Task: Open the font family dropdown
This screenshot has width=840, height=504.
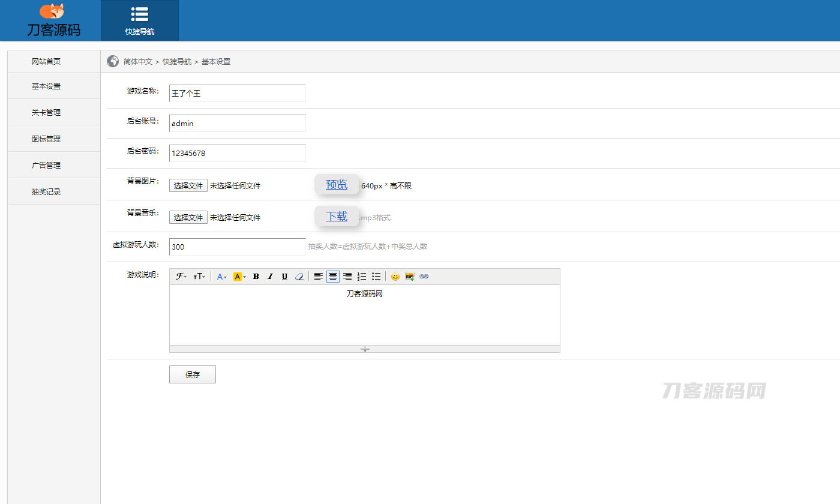Action: 181,277
